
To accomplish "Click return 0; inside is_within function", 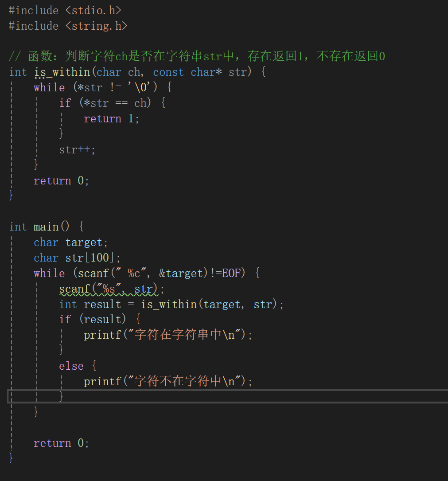I will tap(61, 181).
